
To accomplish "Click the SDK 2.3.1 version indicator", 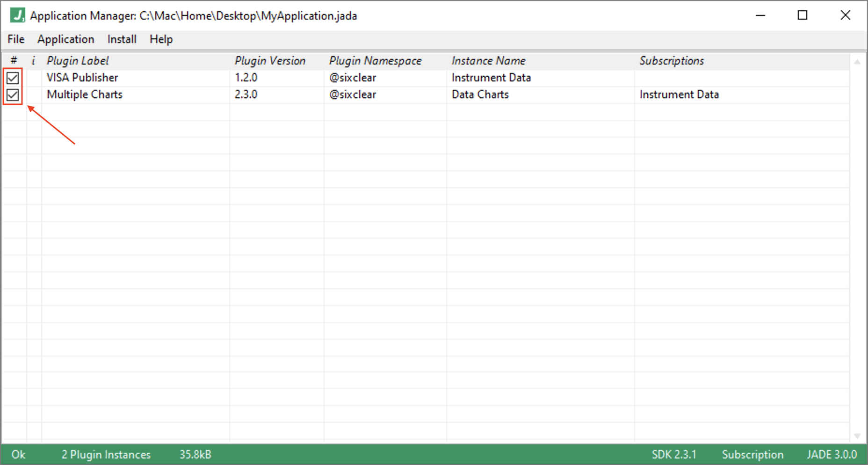I will [675, 454].
